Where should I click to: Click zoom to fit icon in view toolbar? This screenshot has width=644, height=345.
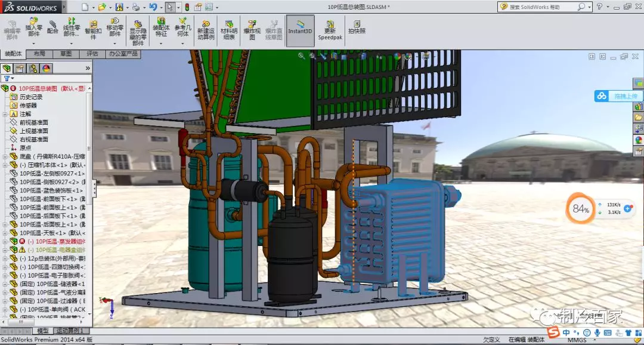point(302,56)
